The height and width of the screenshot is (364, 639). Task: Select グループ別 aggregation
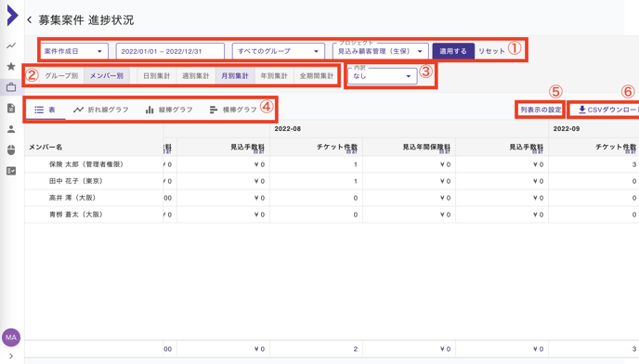[61, 76]
